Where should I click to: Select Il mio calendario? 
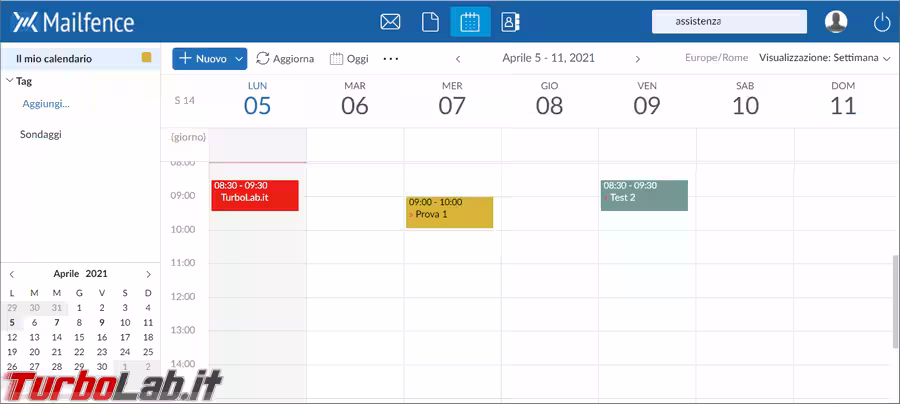[x=54, y=58]
